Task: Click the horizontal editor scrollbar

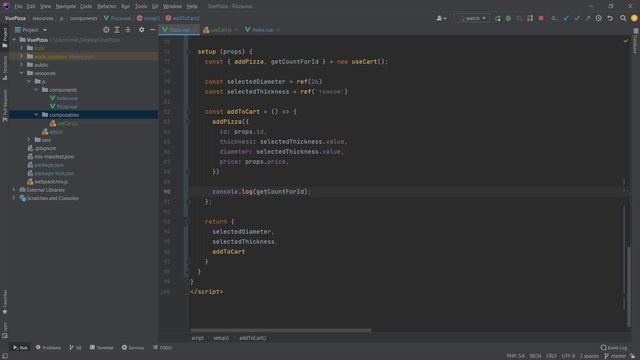Action: tap(281, 330)
